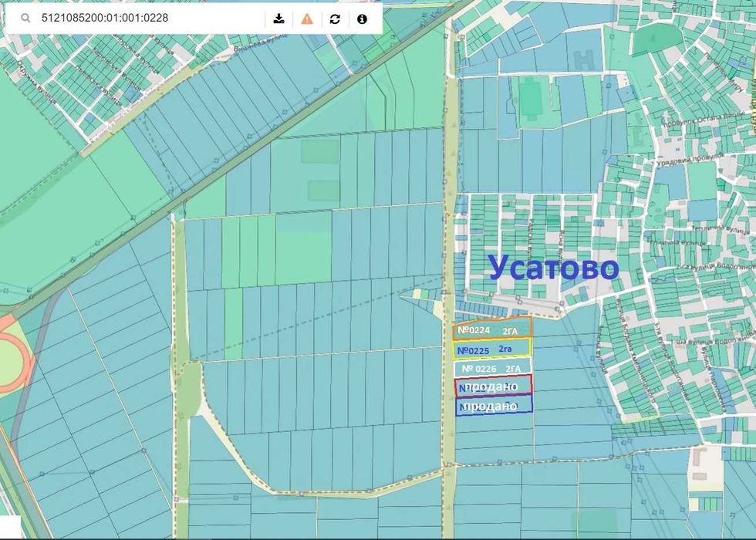Viewport: 756px width, 540px height.
Task: Click the download icon in search bar
Action: click(x=278, y=19)
